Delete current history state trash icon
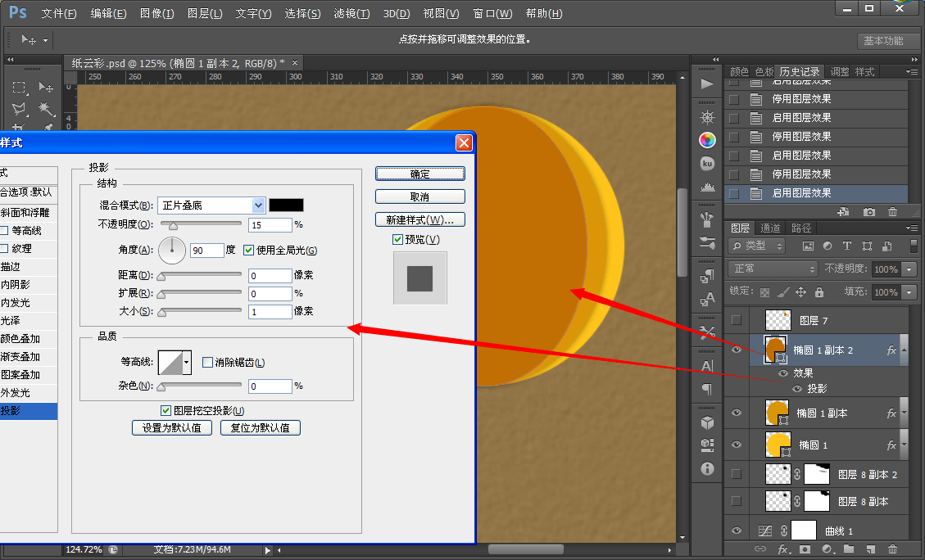 point(892,211)
